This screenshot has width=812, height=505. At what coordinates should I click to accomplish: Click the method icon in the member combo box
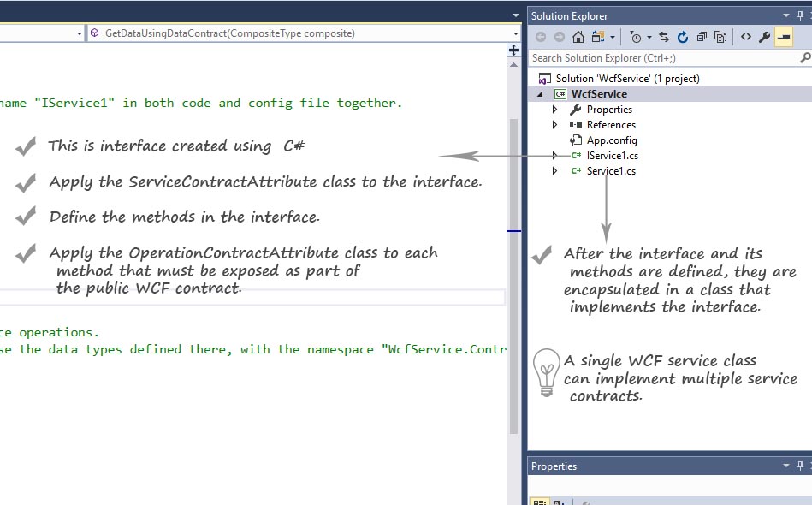click(95, 33)
